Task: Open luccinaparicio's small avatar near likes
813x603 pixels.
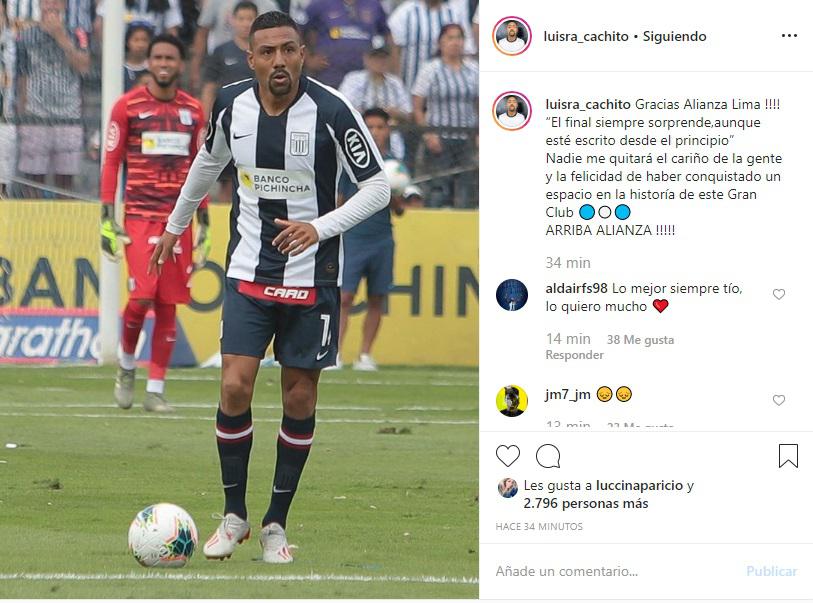Action: click(x=507, y=487)
